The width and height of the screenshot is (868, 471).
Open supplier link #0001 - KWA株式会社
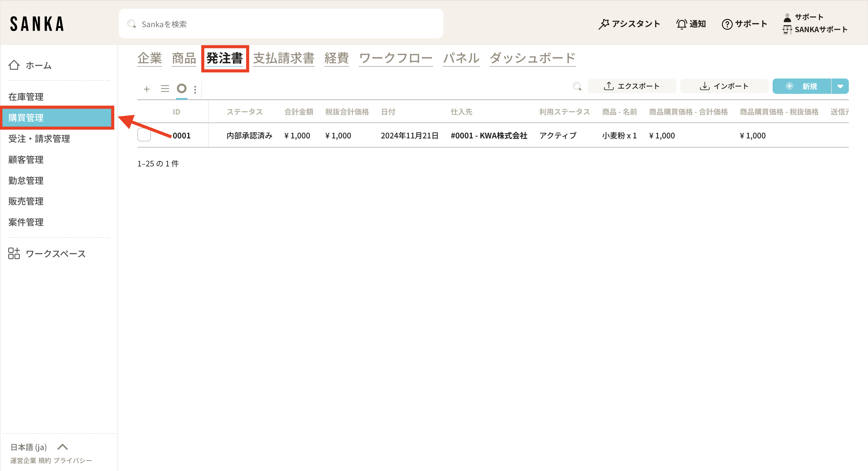tap(489, 135)
